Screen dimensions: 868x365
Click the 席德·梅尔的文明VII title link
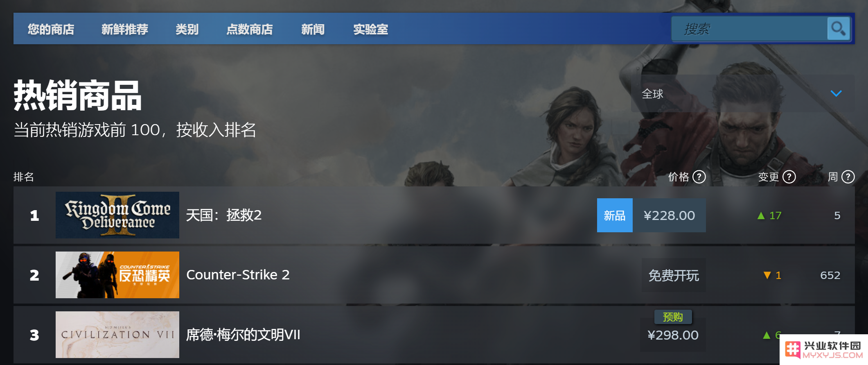coord(243,335)
